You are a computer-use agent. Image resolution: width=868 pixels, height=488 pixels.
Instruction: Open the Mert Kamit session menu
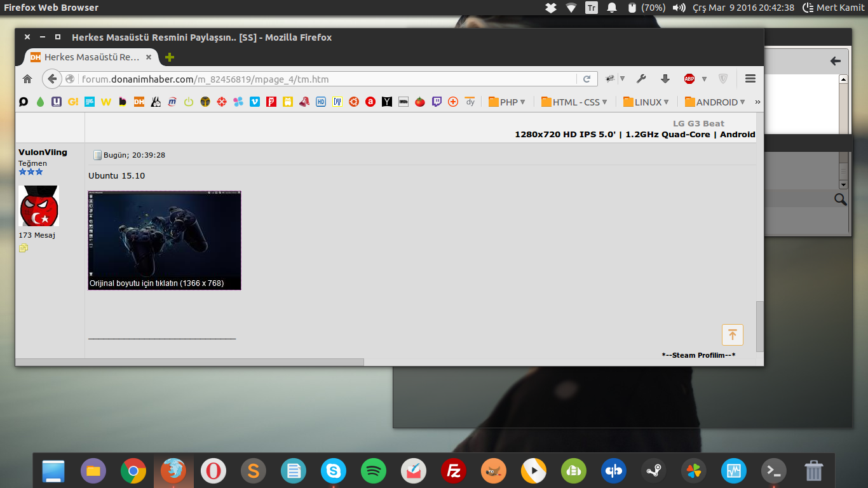[834, 8]
